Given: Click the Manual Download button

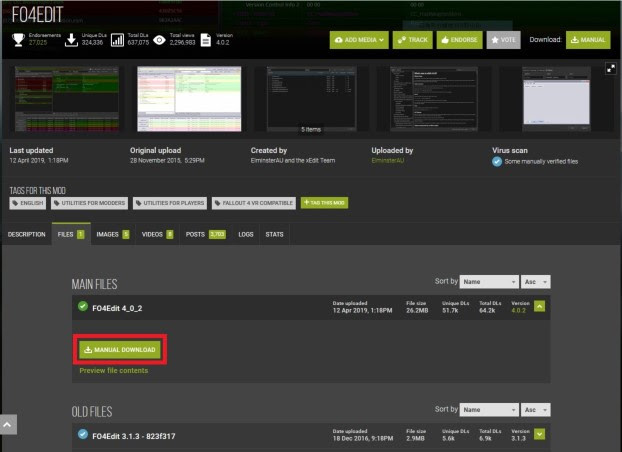Looking at the screenshot, I should (x=120, y=350).
